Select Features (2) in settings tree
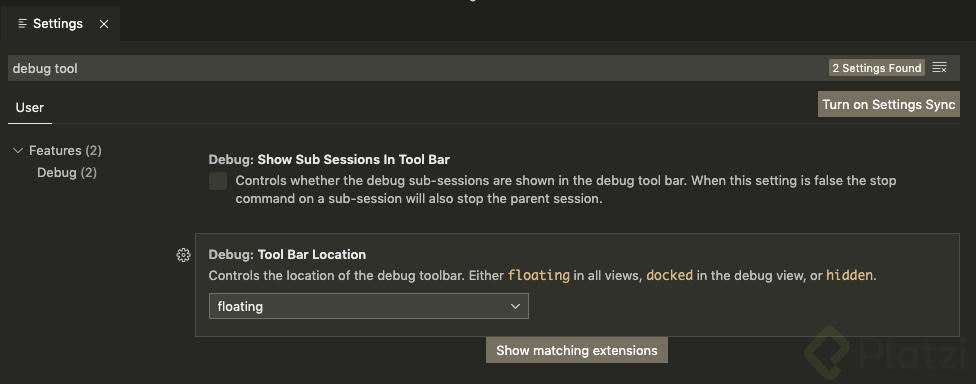The width and height of the screenshot is (976, 384). click(65, 150)
